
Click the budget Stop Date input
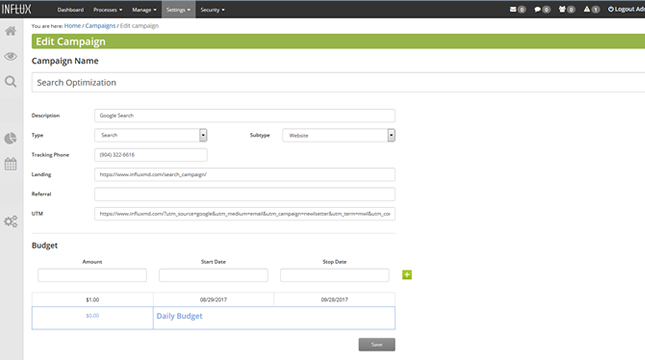pyautogui.click(x=334, y=275)
